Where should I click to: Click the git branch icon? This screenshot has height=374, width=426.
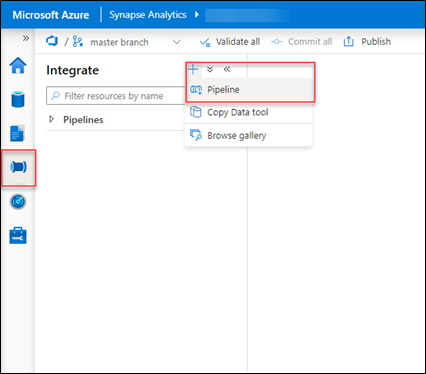point(78,42)
